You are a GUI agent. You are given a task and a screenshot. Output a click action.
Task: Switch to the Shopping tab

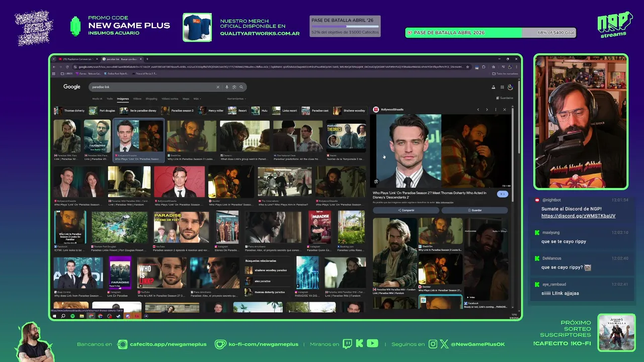[x=151, y=99]
